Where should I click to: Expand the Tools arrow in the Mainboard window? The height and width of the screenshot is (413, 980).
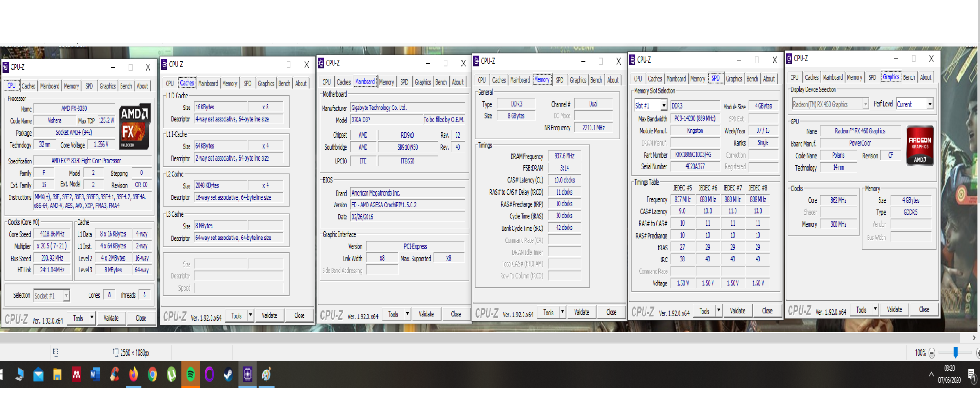[407, 314]
